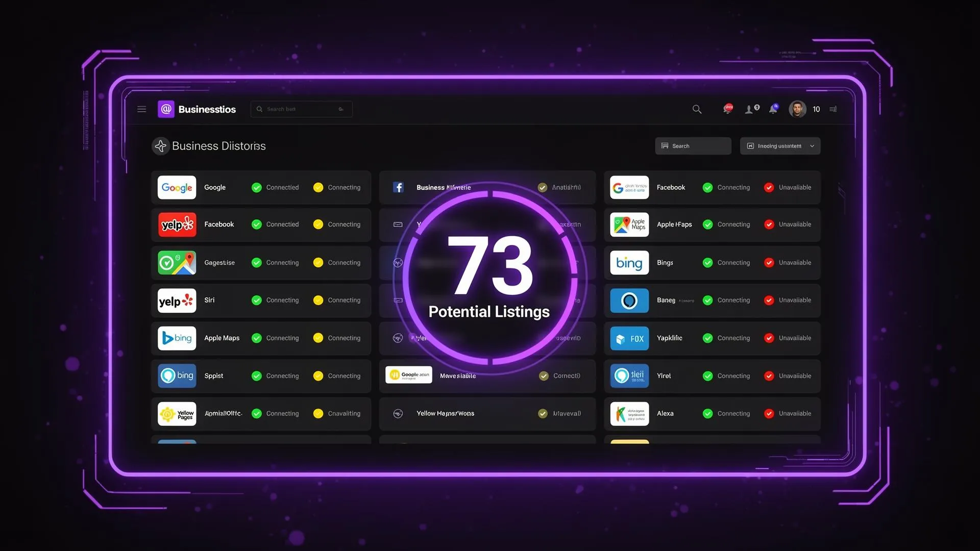Open the top search bar's dropdown control
980x551 pixels.
tap(341, 109)
